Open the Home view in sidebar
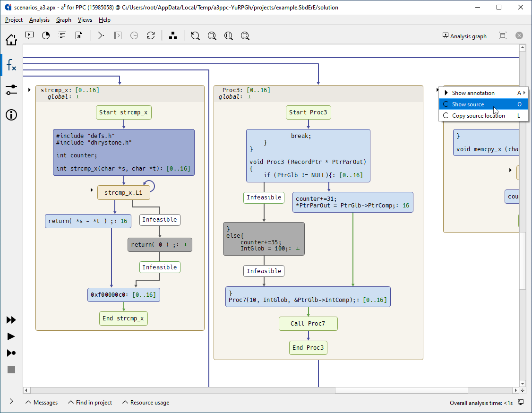Screen dimensions: 532x413 click(11, 40)
